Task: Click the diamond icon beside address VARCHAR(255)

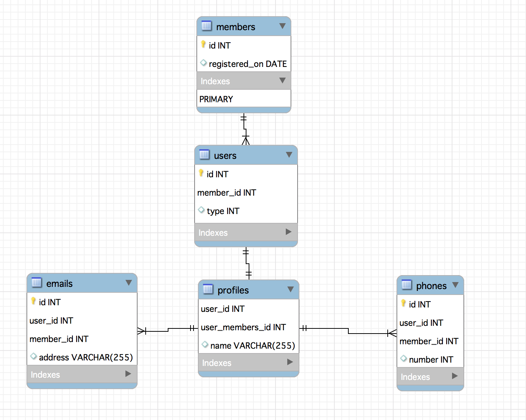Action: (x=33, y=356)
